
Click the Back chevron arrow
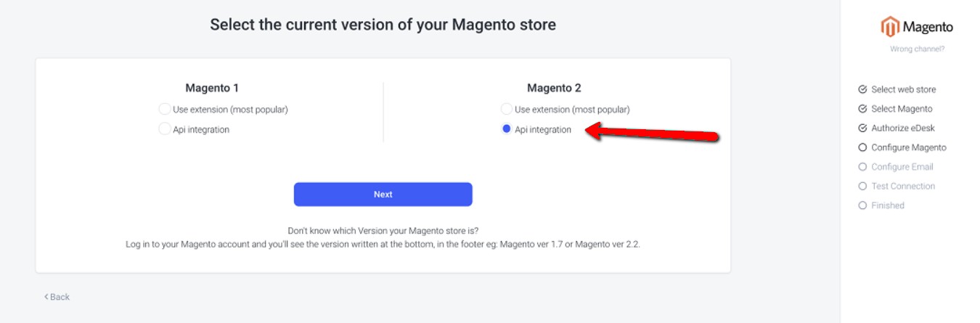(x=46, y=297)
